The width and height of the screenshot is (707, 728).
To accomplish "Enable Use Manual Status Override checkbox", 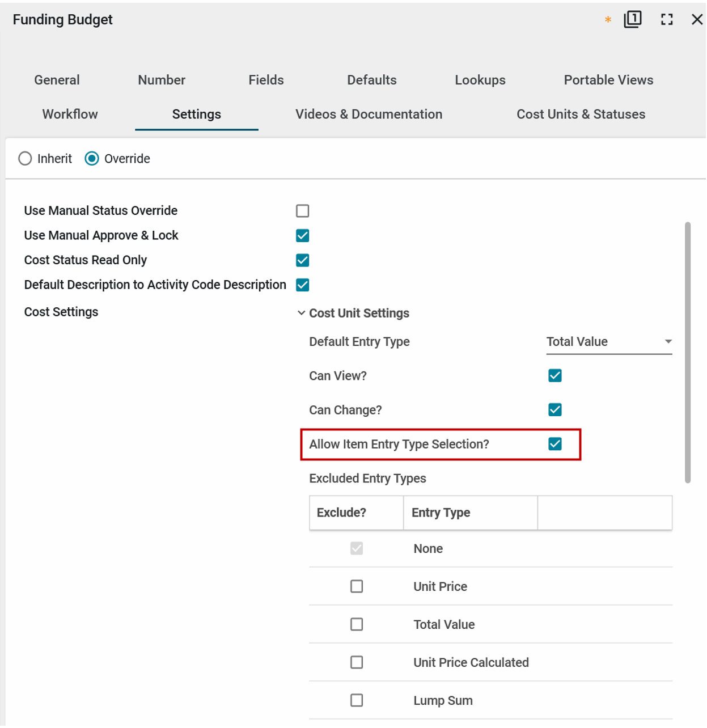I will 303,211.
